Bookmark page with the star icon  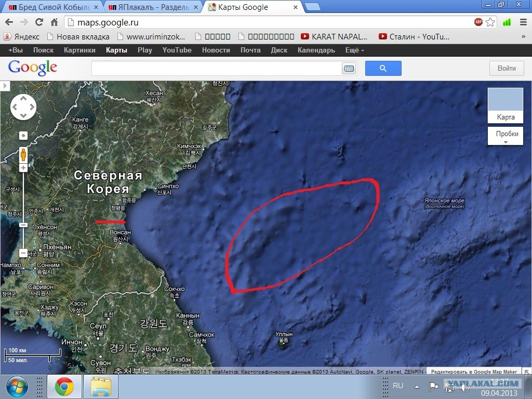(x=490, y=22)
